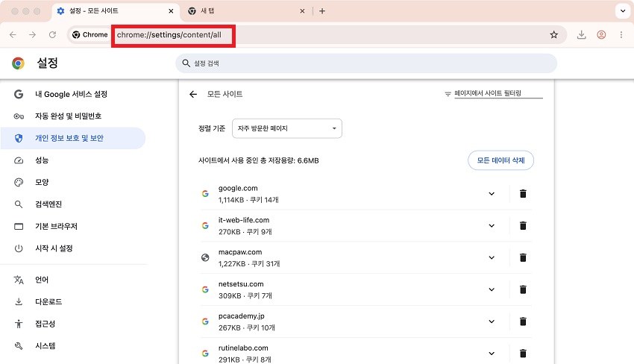Open the 기본 브라우저 settings section
Viewport: 634px width, 364px height.
tap(73, 226)
